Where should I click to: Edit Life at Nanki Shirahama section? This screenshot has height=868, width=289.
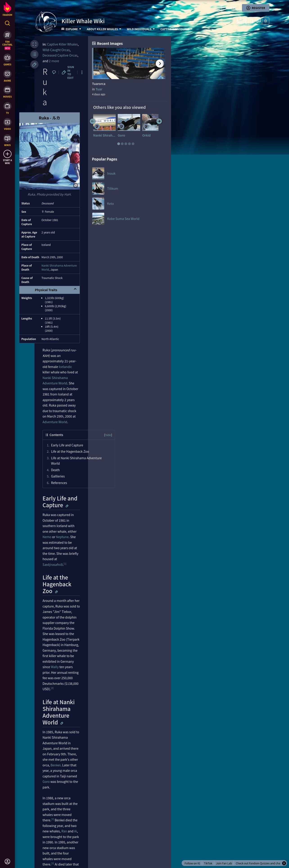[62, 723]
